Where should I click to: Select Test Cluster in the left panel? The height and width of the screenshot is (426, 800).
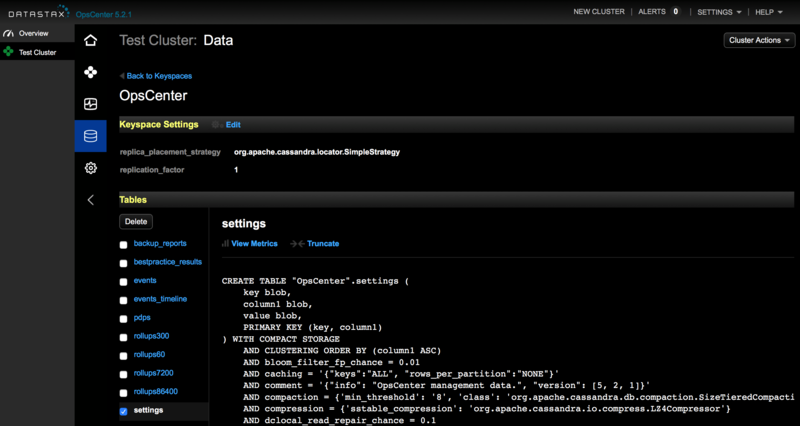(x=38, y=52)
